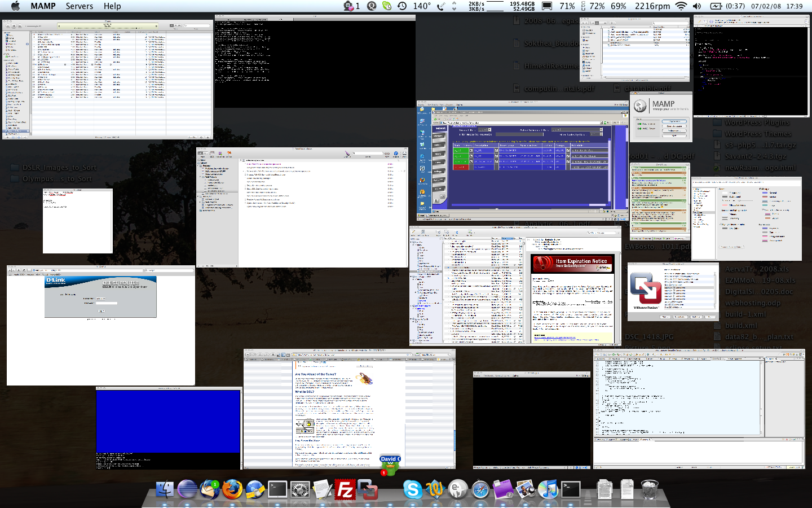Screen dimensions: 812x508
Task: Launch Eclipse from the dock
Action: point(187,489)
